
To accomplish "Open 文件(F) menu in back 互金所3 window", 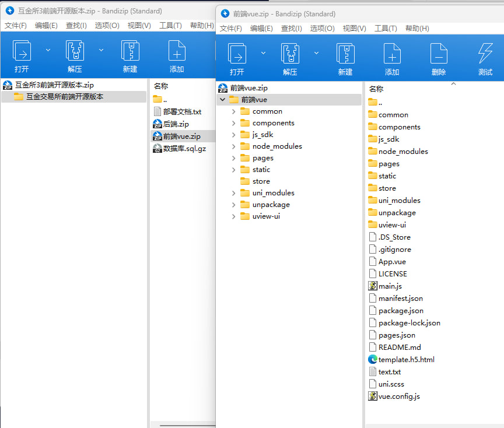I will coord(15,26).
